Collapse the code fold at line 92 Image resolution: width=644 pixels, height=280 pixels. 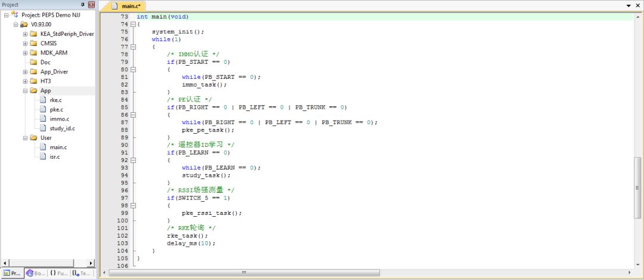pos(133,160)
